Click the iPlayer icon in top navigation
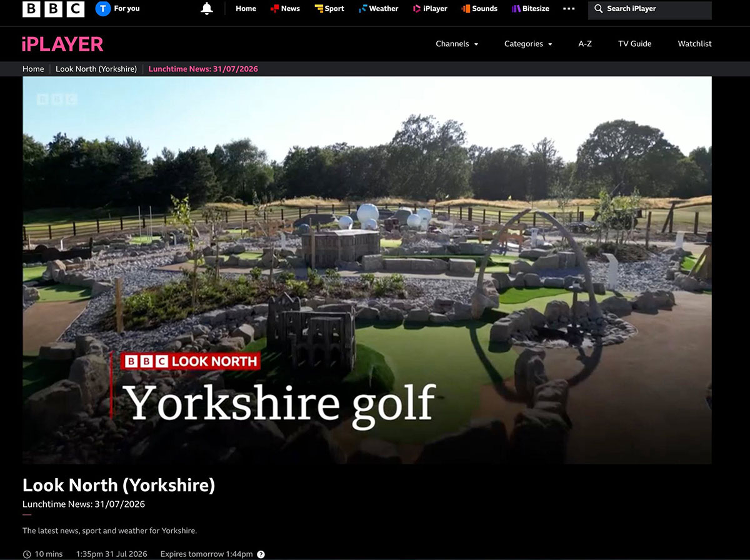This screenshot has width=750, height=560. pyautogui.click(x=417, y=9)
